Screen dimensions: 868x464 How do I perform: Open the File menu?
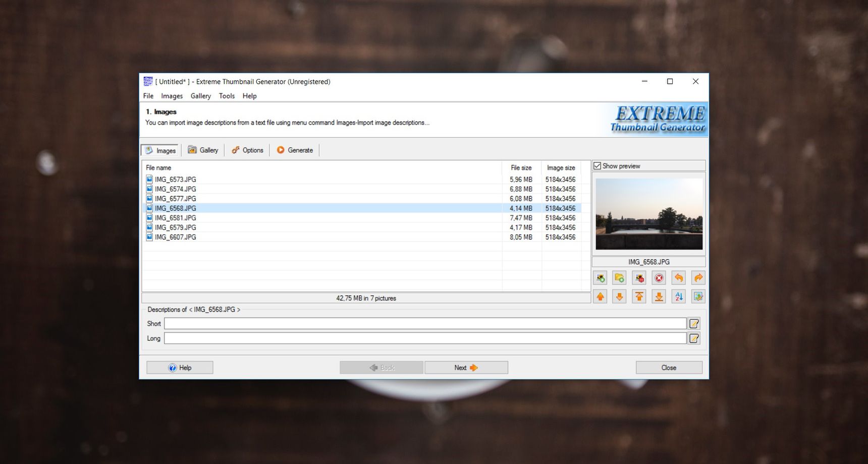coord(148,96)
